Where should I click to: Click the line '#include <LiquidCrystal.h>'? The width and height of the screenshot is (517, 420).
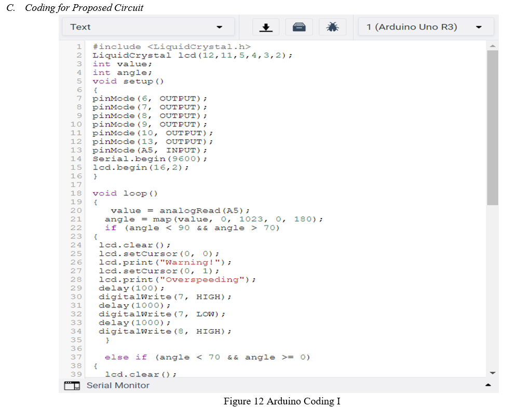[171, 47]
